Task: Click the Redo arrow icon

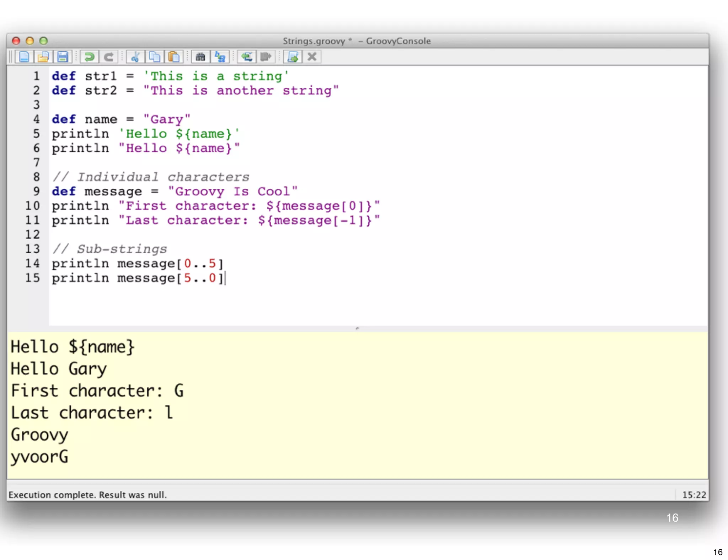Action: coord(108,57)
